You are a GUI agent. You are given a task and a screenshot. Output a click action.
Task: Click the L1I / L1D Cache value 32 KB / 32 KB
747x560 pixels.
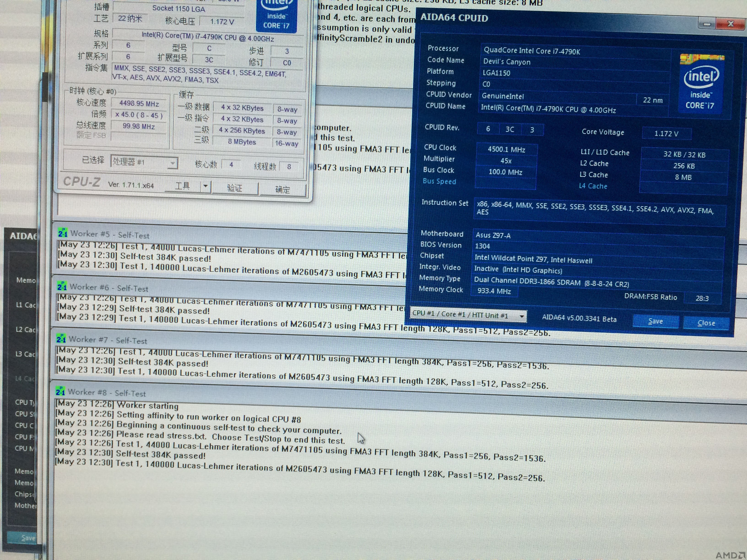pos(684,155)
